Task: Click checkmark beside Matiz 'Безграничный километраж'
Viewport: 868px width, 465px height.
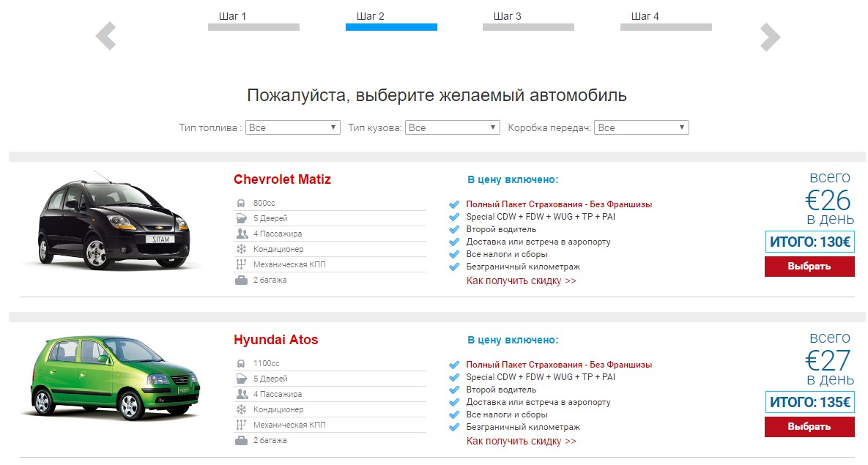Action: click(x=454, y=267)
